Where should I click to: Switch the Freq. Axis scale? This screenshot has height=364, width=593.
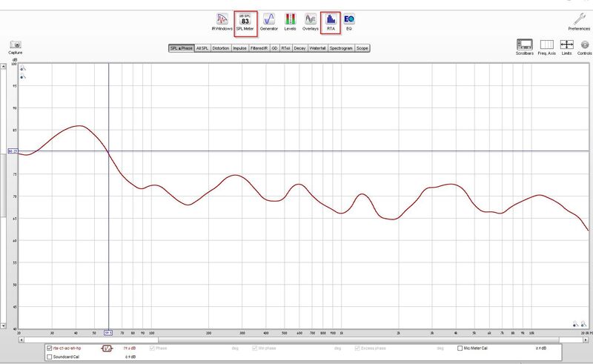pyautogui.click(x=546, y=47)
